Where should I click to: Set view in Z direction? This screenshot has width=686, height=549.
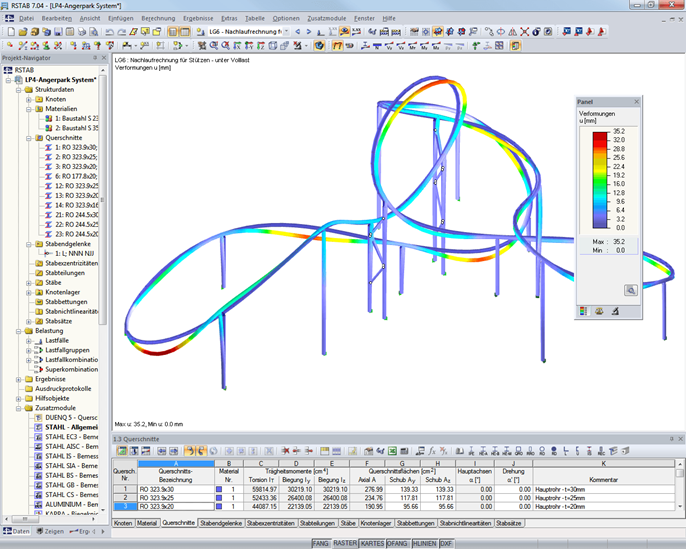coord(261,45)
